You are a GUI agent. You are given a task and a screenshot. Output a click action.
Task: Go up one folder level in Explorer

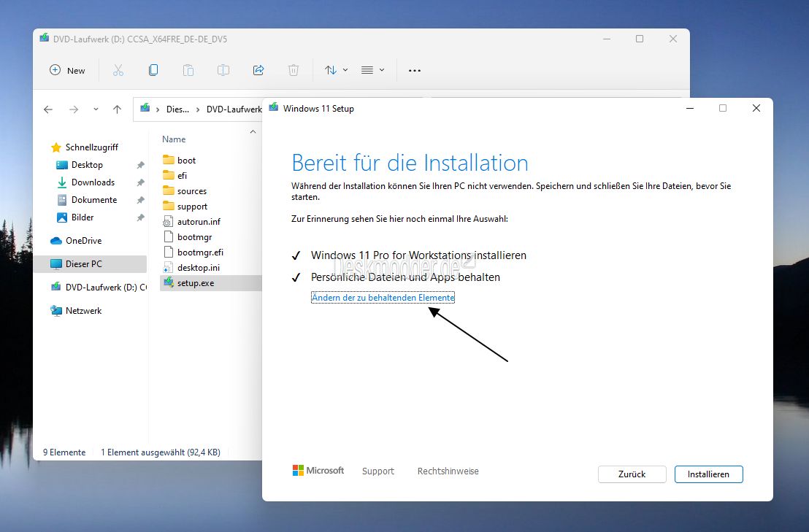(x=117, y=109)
